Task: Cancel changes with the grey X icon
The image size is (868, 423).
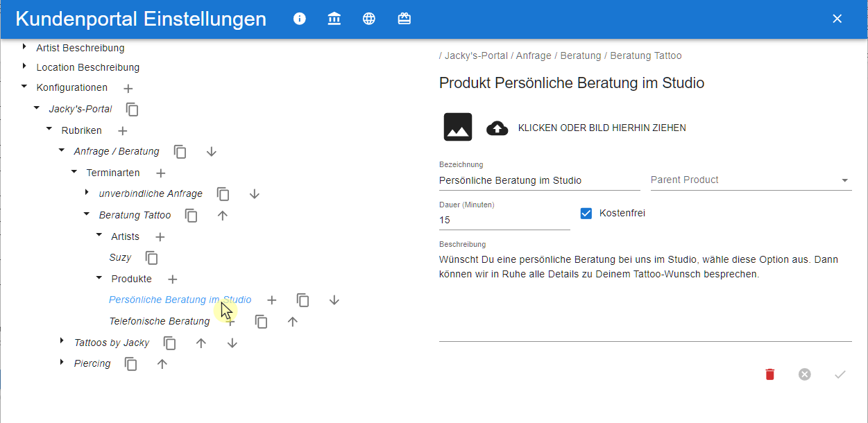Action: (x=804, y=374)
